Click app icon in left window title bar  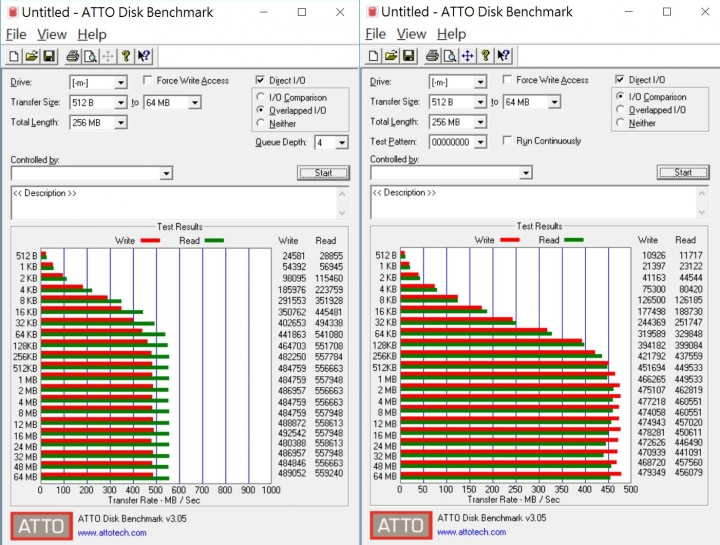pos(13,12)
